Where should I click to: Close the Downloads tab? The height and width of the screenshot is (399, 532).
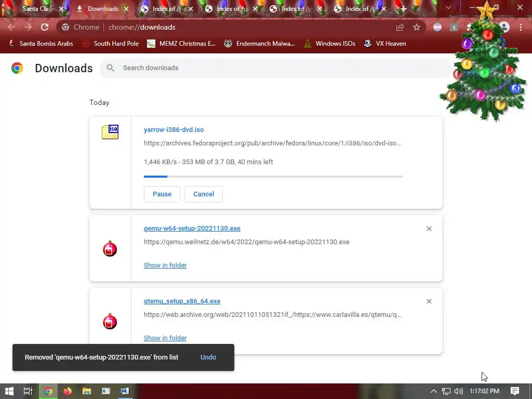tap(126, 9)
